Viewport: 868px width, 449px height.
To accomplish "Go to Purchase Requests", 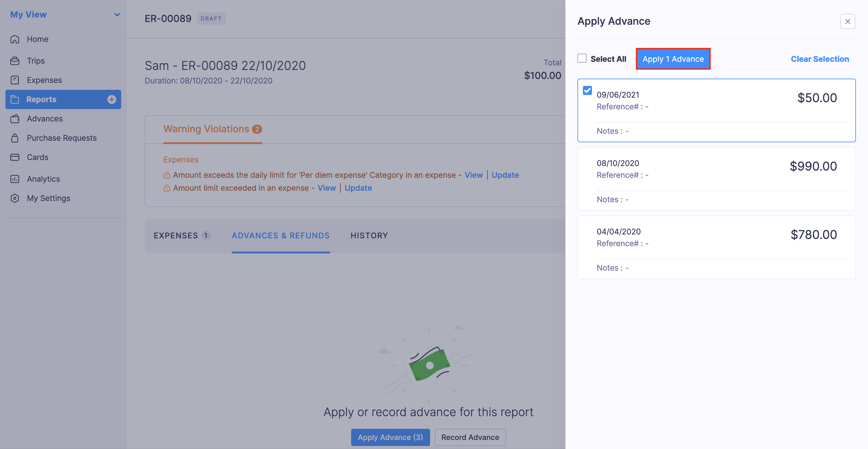I will tap(62, 138).
